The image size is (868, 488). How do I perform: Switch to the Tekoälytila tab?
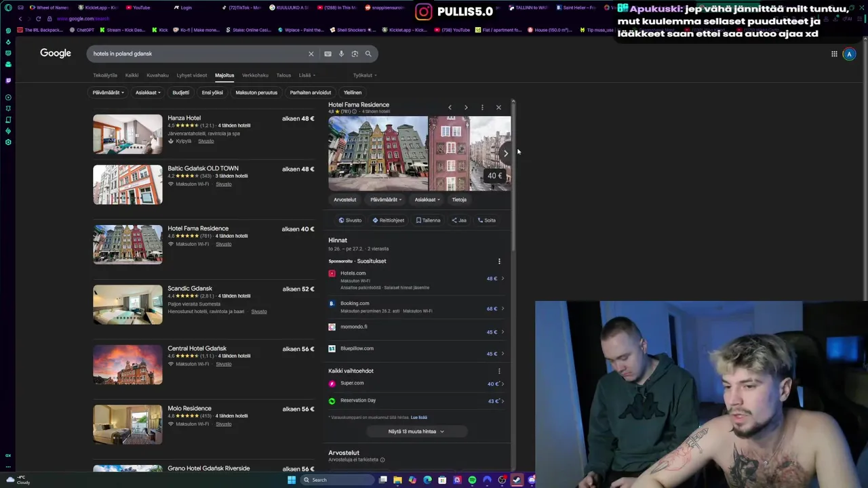pos(105,75)
